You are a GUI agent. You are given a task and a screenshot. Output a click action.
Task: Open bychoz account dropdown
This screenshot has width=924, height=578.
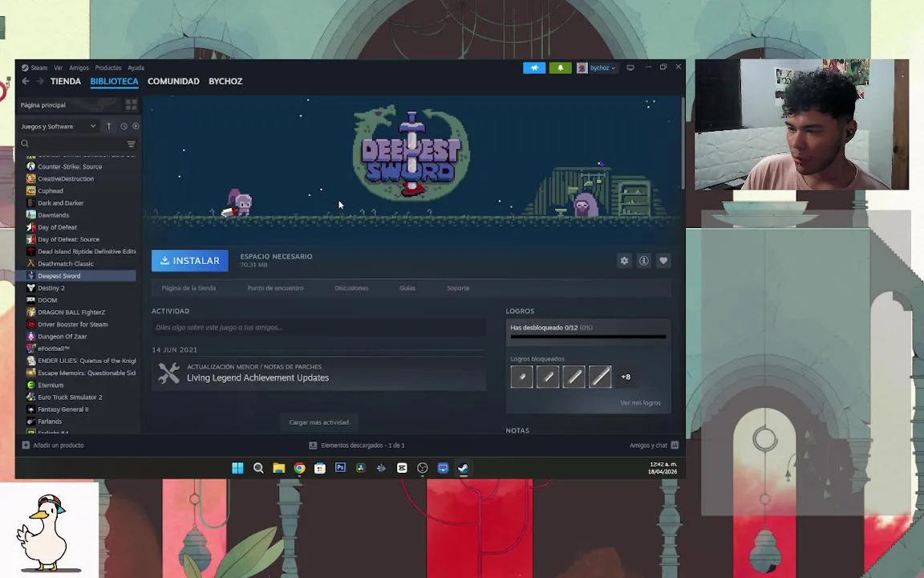point(597,67)
